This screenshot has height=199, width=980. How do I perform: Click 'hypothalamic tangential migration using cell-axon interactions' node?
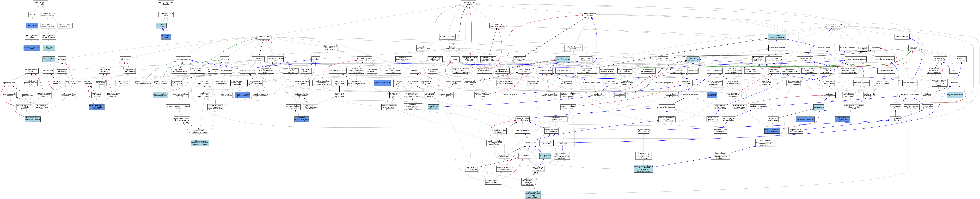[x=643, y=156]
